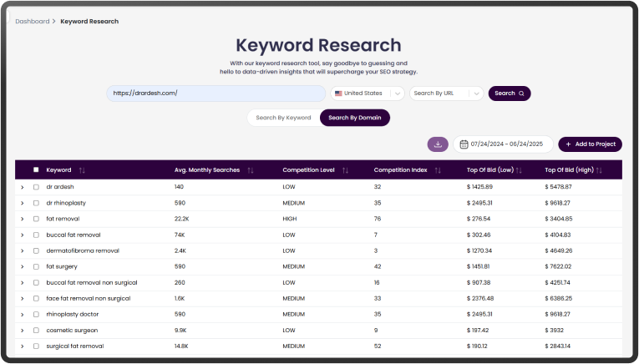Image resolution: width=639 pixels, height=364 pixels.
Task: Check the box for dr rhinoplasty
Action: [36, 203]
